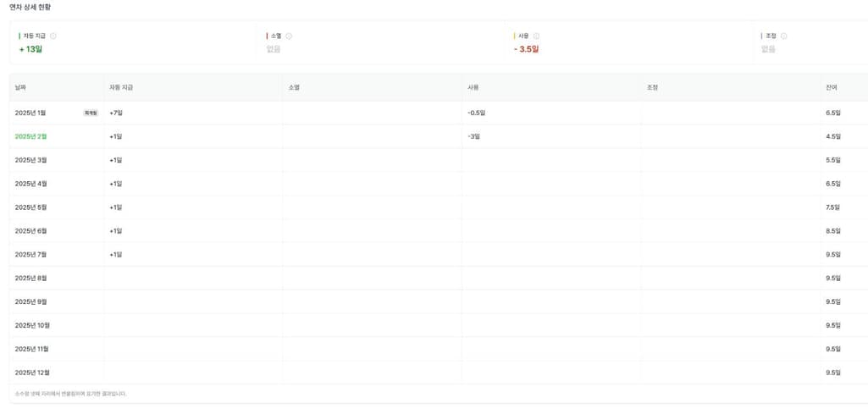The width and height of the screenshot is (868, 414).
Task: Click the 소멸 column header in table
Action: 294,87
